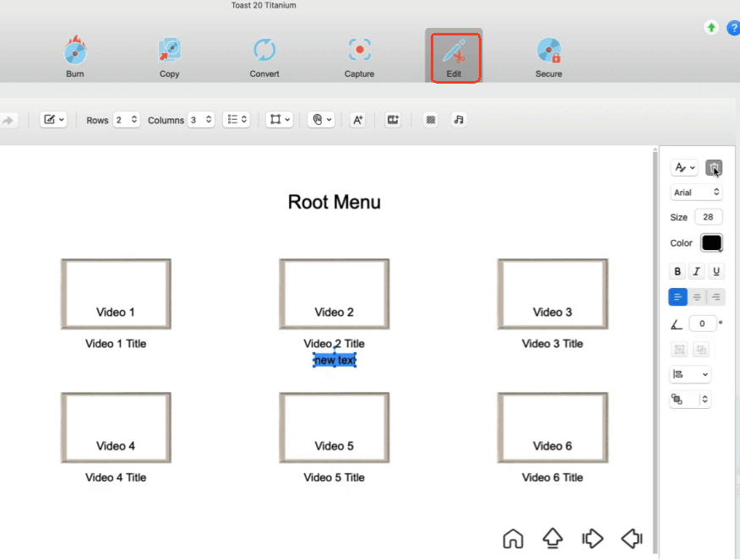
Task: Open the black text color swatch
Action: click(x=711, y=243)
